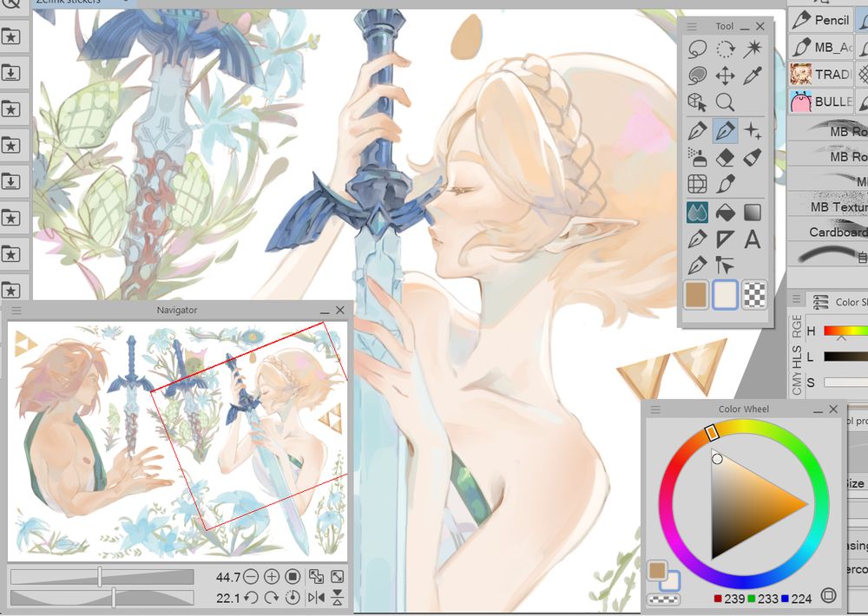868x616 pixels.
Task: Click main color swatch in Color Wheel
Action: click(x=656, y=571)
